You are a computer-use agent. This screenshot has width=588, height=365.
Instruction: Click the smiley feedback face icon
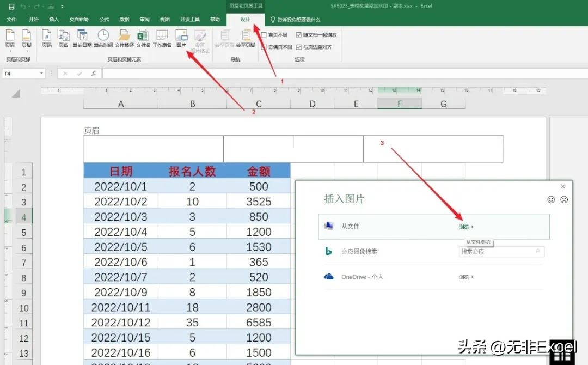tap(551, 199)
